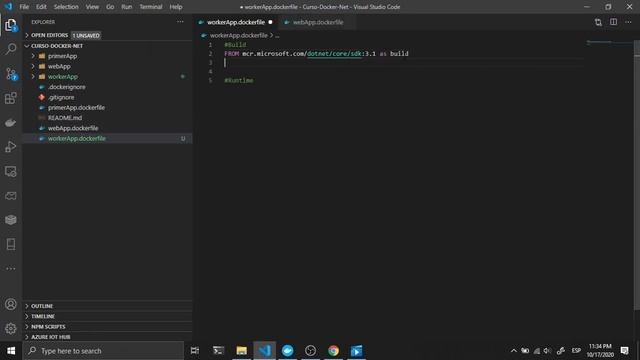Click the editor vertical scrollbar
Image resolution: width=640 pixels, height=360 pixels.
[x=637, y=176]
